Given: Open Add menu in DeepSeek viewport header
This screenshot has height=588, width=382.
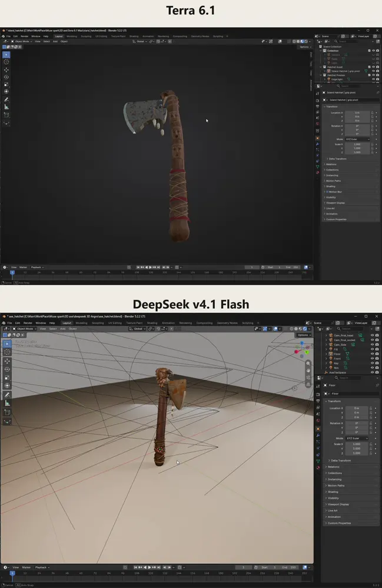Looking at the screenshot, I should tap(62, 329).
